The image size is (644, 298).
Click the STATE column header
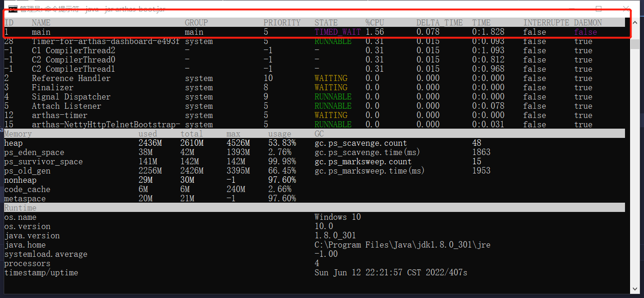pyautogui.click(x=326, y=23)
